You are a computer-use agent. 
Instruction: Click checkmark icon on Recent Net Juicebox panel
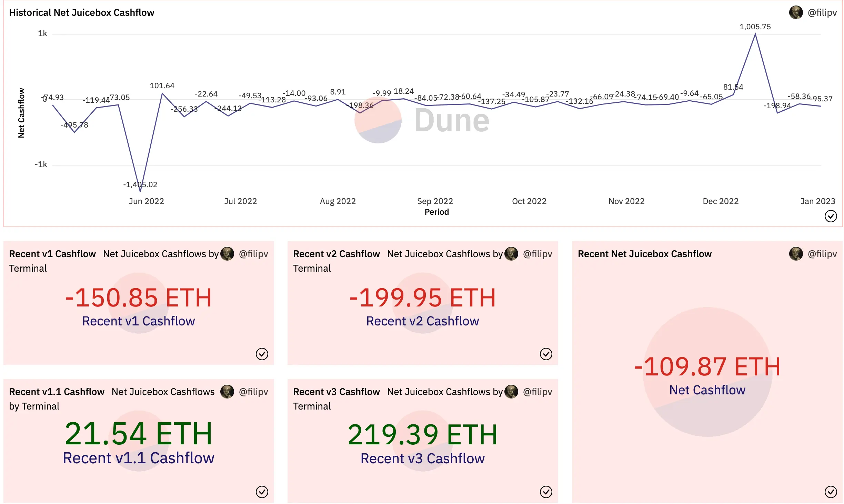point(831,492)
